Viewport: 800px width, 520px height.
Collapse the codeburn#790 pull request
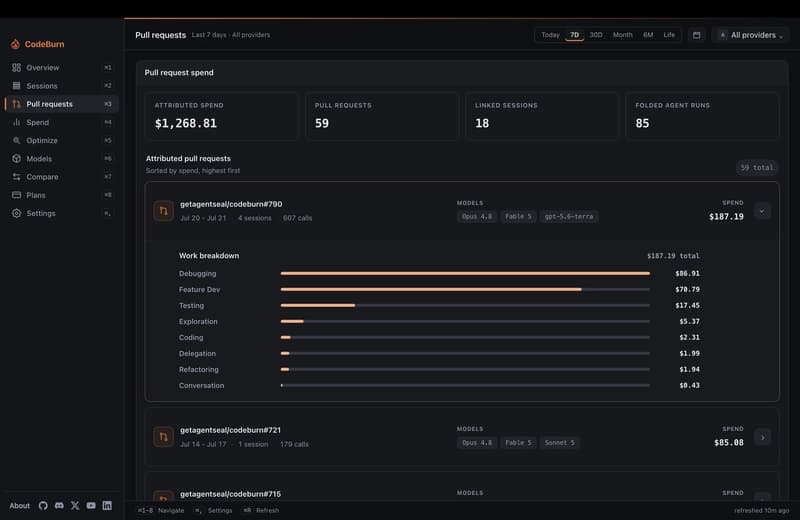pyautogui.click(x=762, y=211)
